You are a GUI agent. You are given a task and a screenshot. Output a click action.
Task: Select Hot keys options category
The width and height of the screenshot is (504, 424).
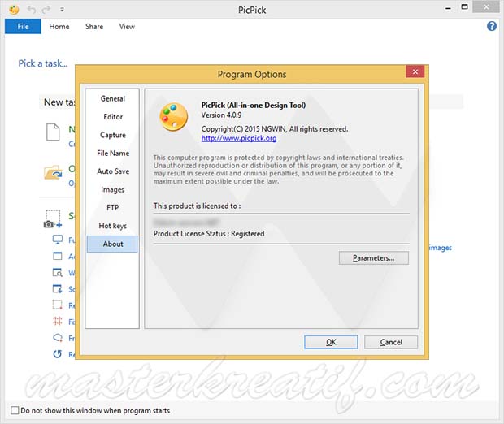point(112,226)
